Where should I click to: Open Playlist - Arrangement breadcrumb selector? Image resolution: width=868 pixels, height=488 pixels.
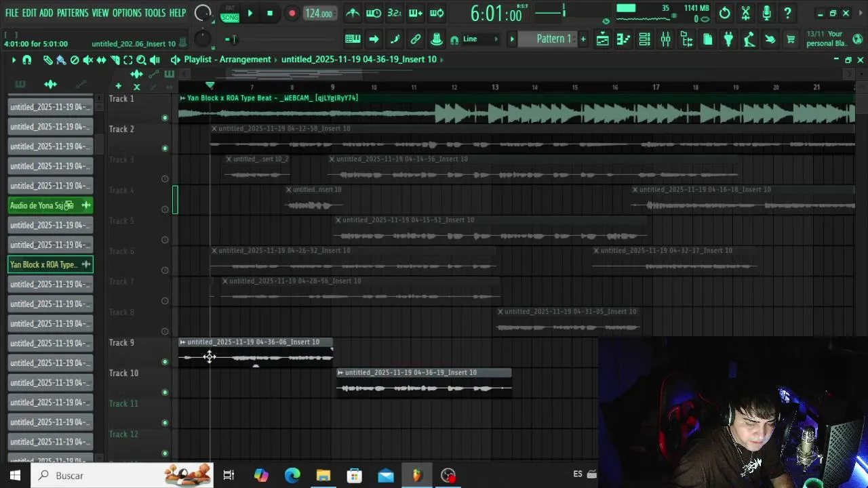(227, 60)
